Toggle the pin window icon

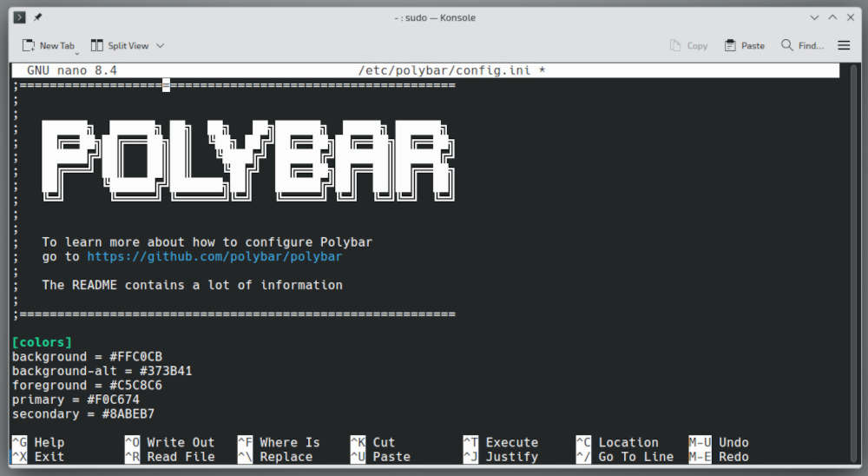[37, 17]
